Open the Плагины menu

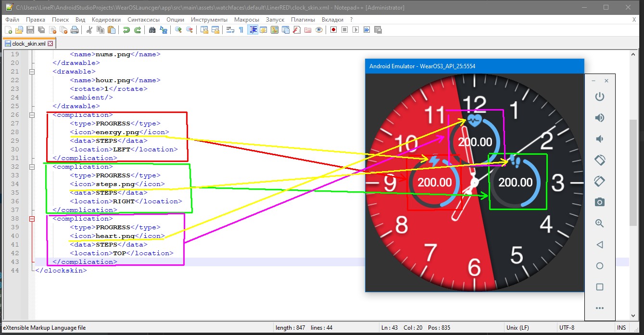tap(303, 20)
